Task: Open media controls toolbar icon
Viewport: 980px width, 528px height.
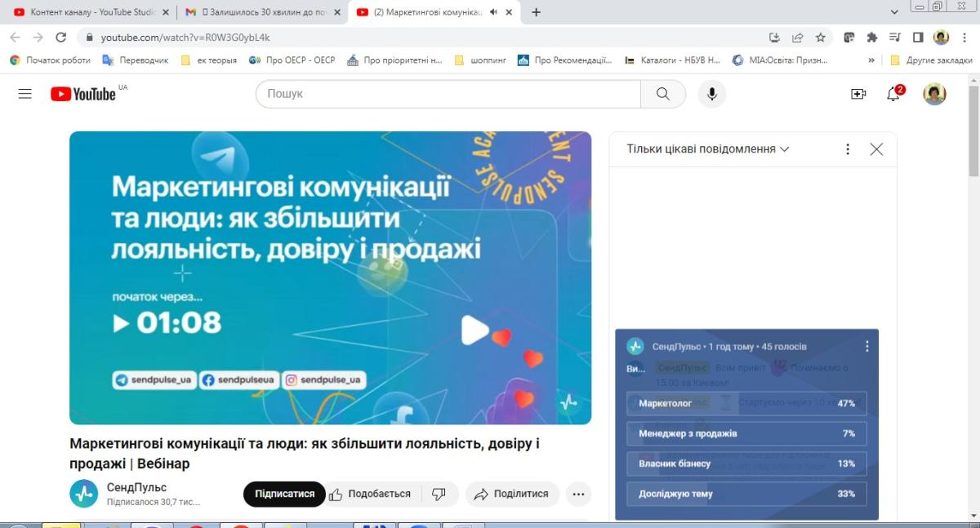Action: pos(894,37)
